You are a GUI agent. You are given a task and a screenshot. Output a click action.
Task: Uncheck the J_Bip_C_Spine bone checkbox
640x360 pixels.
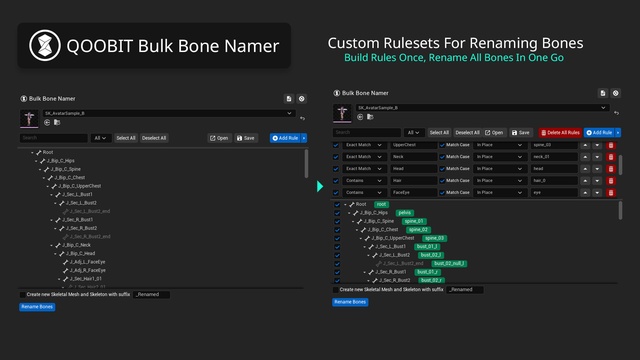coord(337,221)
